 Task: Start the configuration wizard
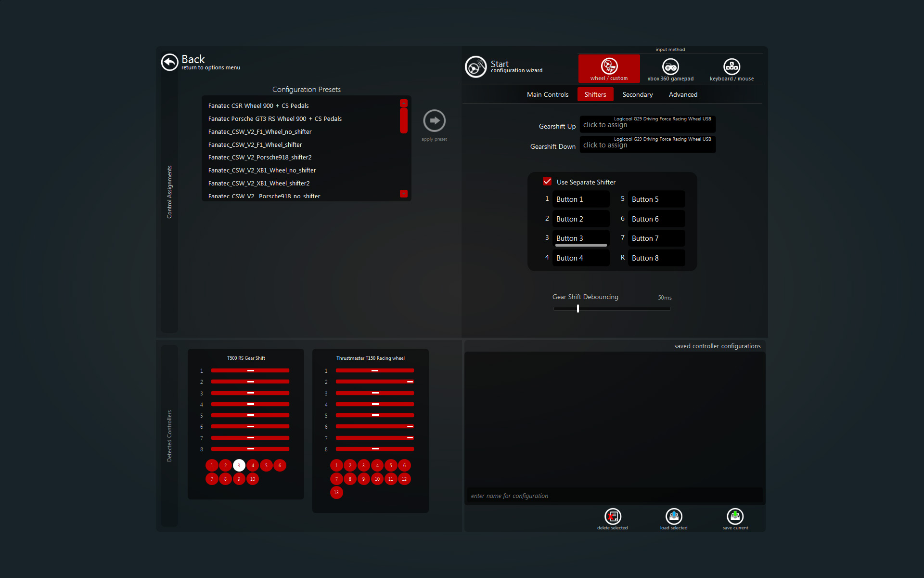click(x=475, y=67)
